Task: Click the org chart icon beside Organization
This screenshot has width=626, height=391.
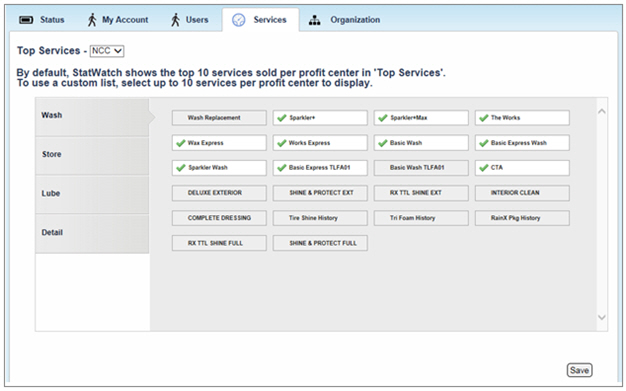Action: point(315,20)
